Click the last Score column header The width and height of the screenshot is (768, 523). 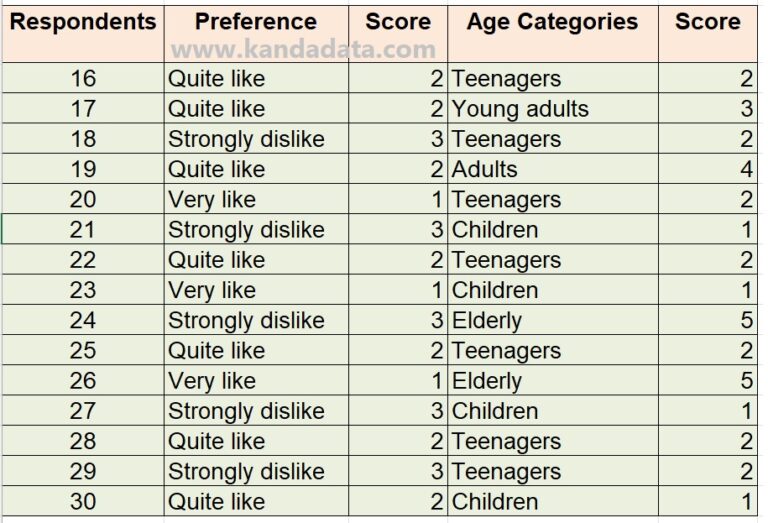tap(707, 22)
